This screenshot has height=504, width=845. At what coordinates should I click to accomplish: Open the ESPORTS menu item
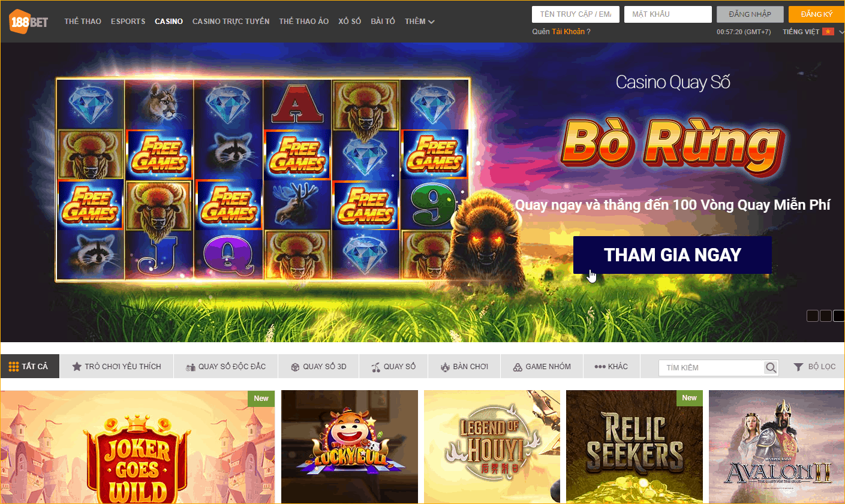[x=128, y=22]
